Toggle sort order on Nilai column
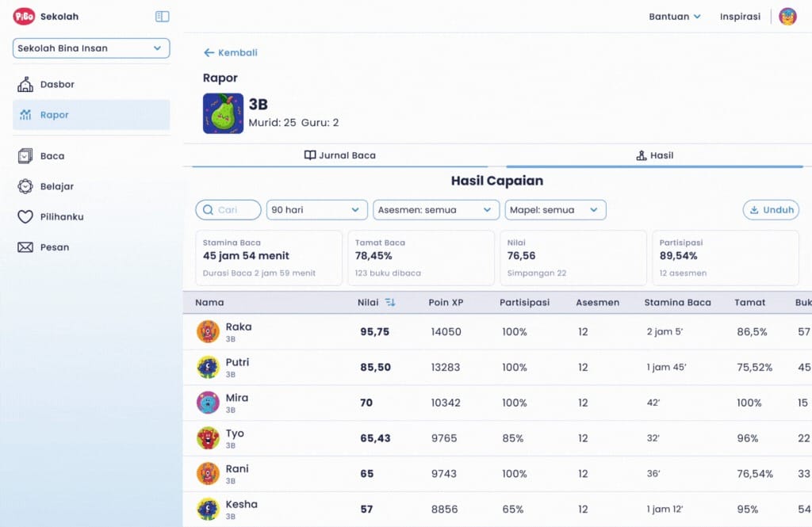This screenshot has height=527, width=812. point(390,302)
